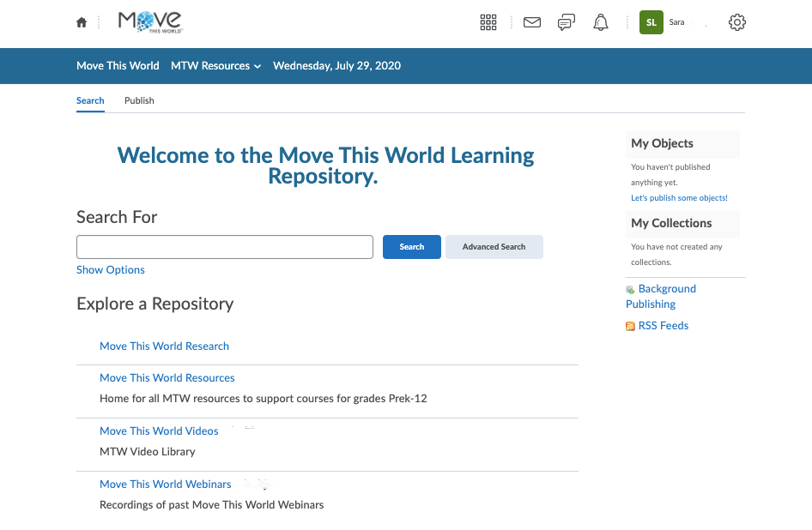Click the blue Search button
Image resolution: width=812 pixels, height=530 pixels.
(x=412, y=247)
